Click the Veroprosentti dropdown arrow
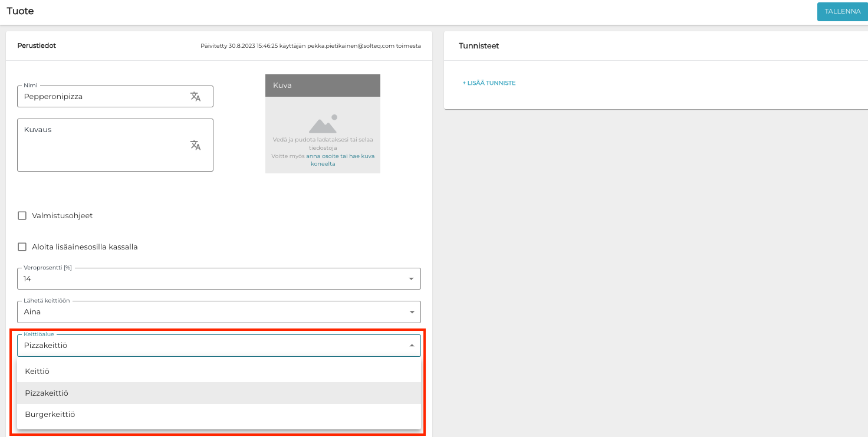 [411, 279]
